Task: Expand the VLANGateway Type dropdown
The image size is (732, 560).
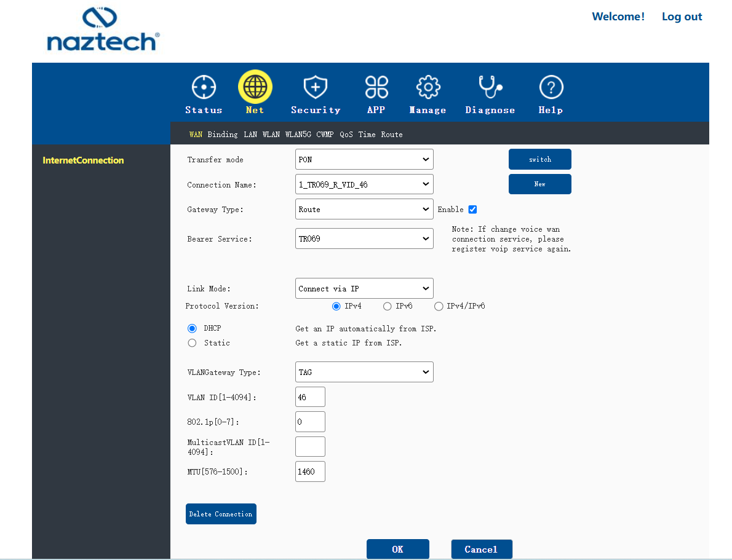Action: 364,372
